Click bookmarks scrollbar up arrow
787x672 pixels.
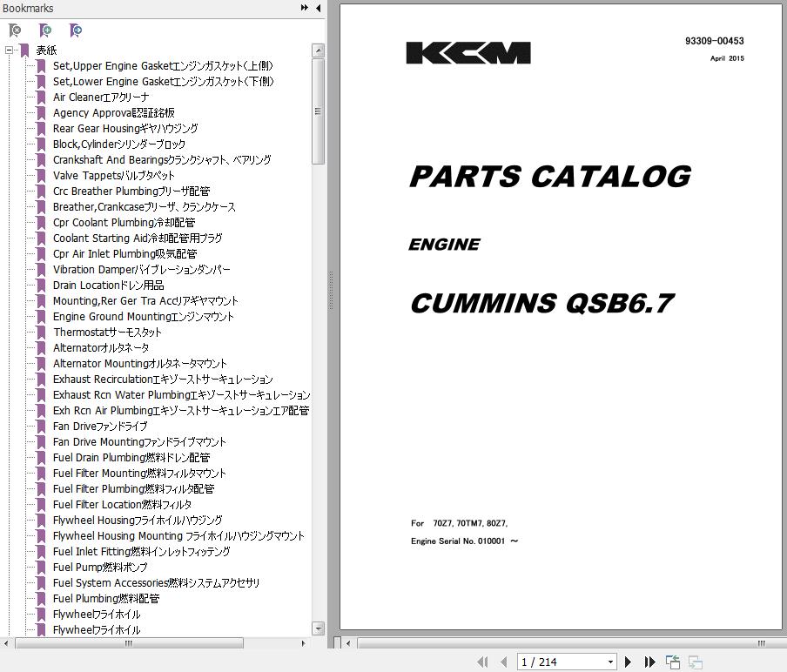point(318,50)
